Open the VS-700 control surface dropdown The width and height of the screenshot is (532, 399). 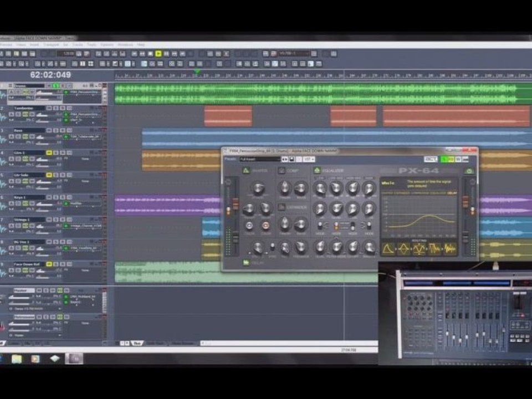(x=294, y=54)
